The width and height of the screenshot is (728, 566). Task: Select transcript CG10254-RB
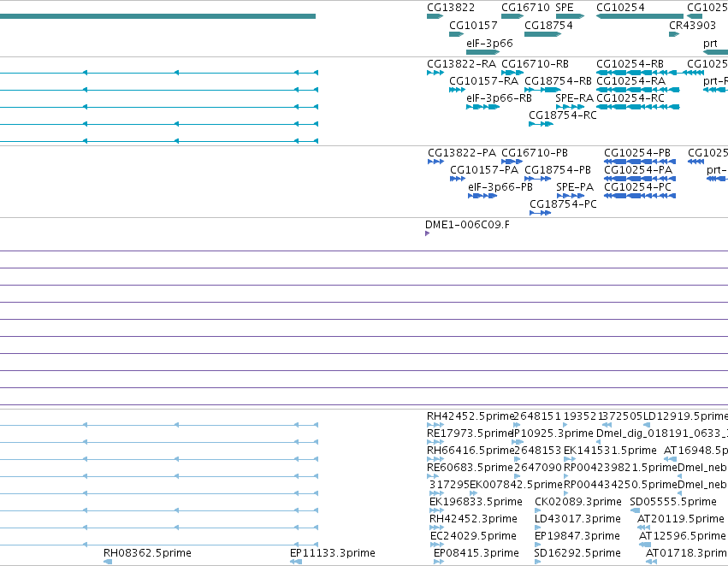click(630, 64)
